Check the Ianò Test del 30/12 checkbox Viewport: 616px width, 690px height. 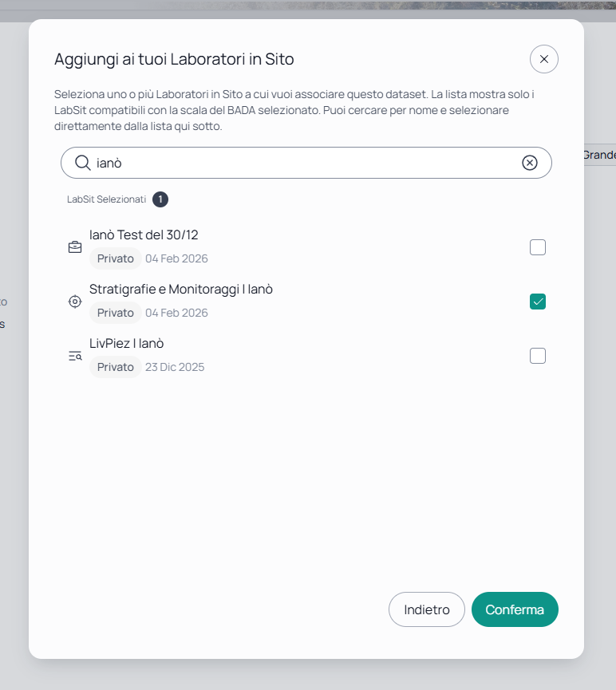click(x=538, y=247)
